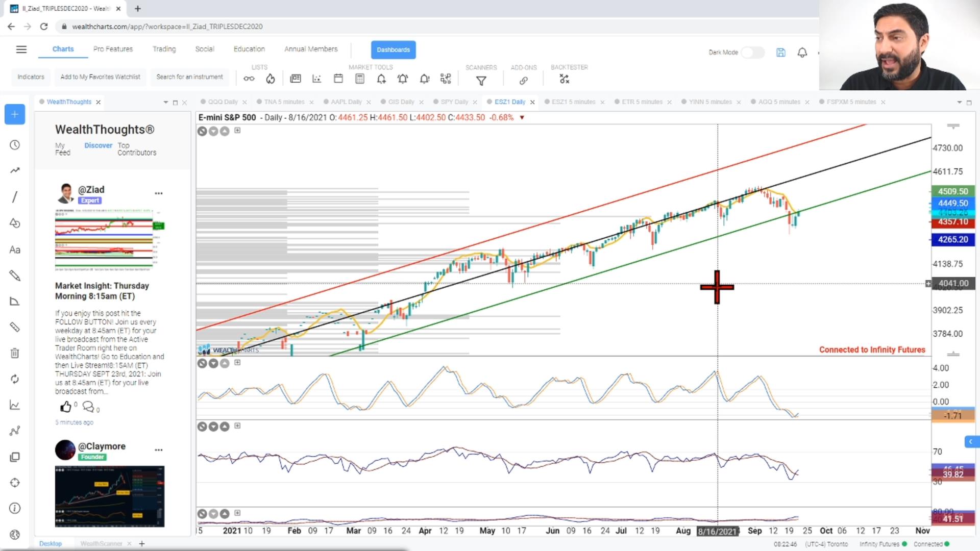Open the hamburger main menu

pos(21,49)
